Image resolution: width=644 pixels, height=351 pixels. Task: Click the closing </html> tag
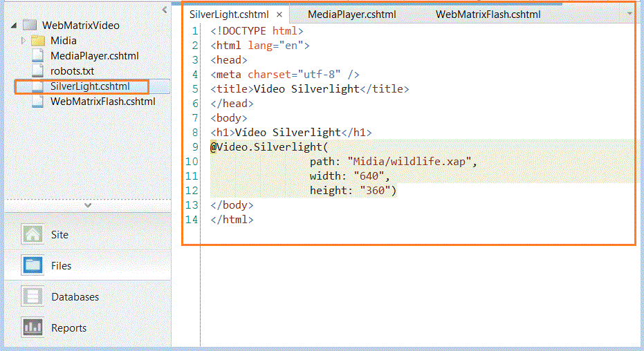232,220
